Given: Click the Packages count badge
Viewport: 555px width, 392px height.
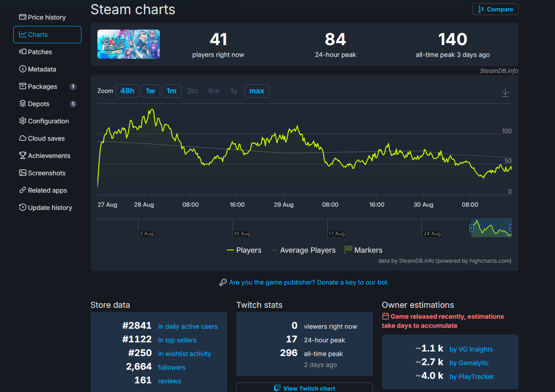Looking at the screenshot, I should [x=73, y=87].
